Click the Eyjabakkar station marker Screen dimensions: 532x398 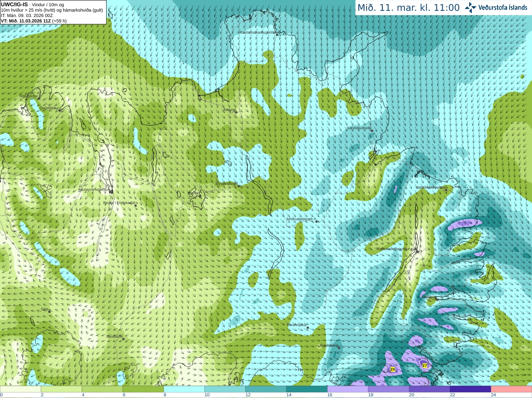pos(339,347)
